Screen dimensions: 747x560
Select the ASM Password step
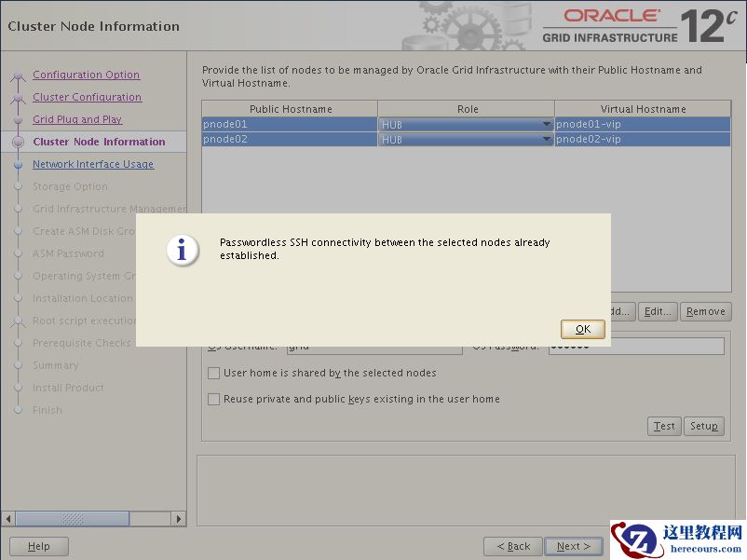point(68,254)
